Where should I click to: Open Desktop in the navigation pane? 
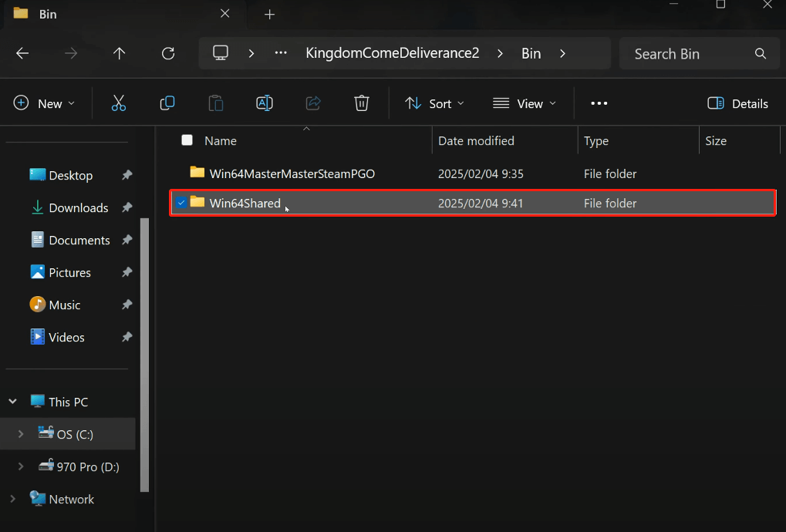(71, 175)
